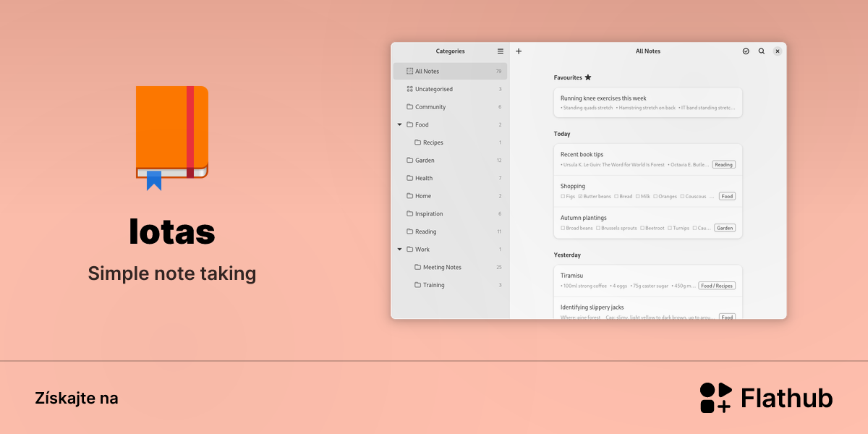The width and height of the screenshot is (868, 434).
Task: Open the Shopping note
Action: (648, 191)
